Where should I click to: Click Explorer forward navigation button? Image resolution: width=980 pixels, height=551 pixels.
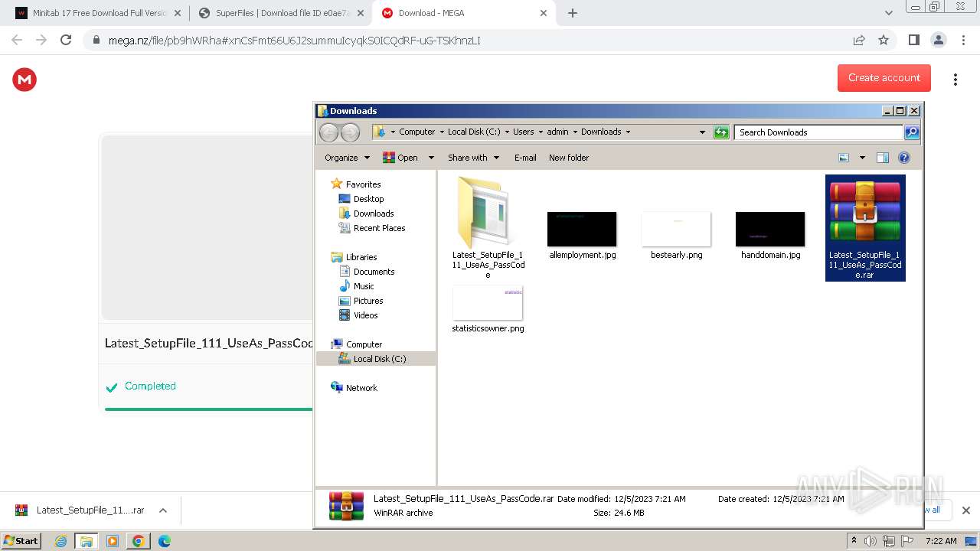(350, 132)
